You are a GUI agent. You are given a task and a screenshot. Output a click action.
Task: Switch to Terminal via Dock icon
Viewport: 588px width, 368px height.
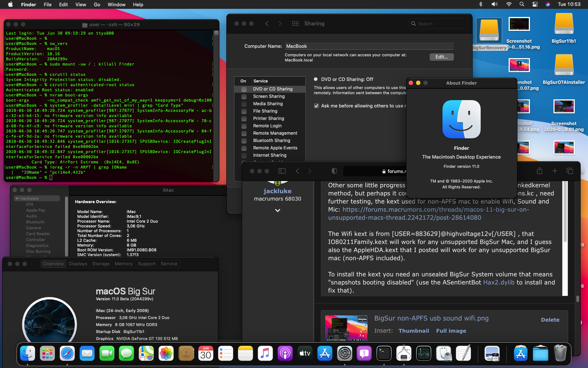click(x=384, y=354)
